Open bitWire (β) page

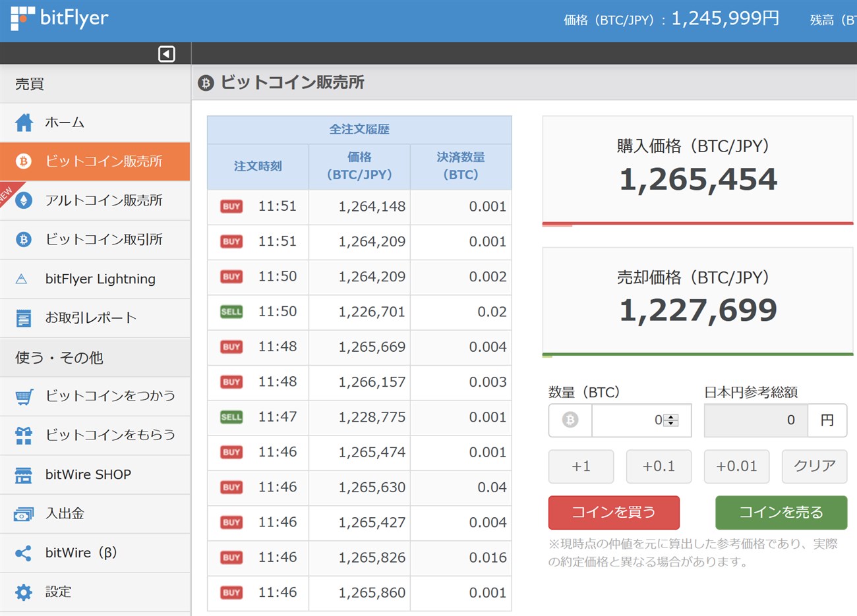click(x=95, y=553)
